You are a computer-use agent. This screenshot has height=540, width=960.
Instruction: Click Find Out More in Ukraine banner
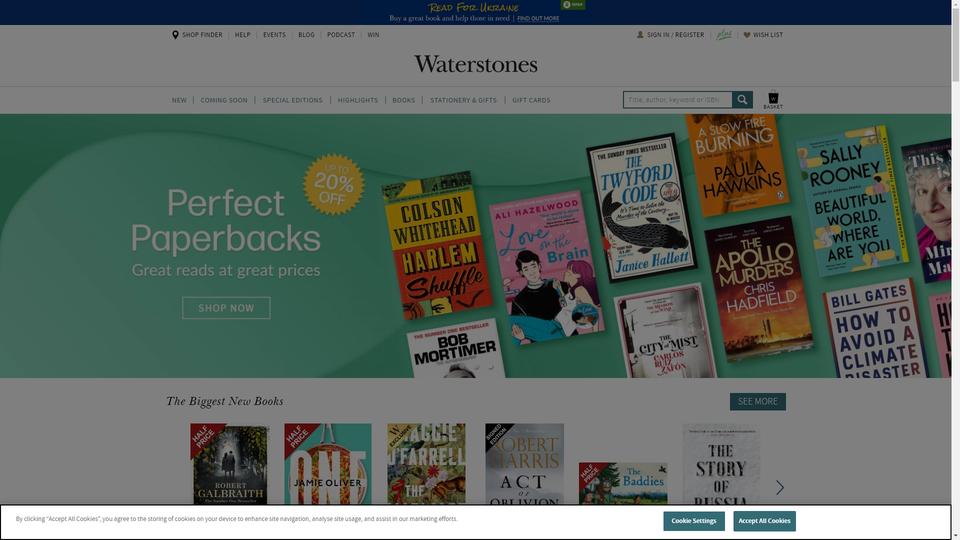click(x=538, y=18)
